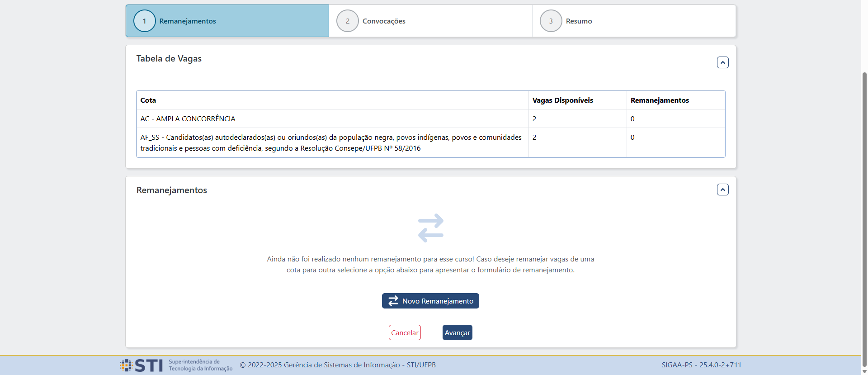Select the Remanejamentos step label
This screenshot has width=868, height=375.
(x=188, y=21)
